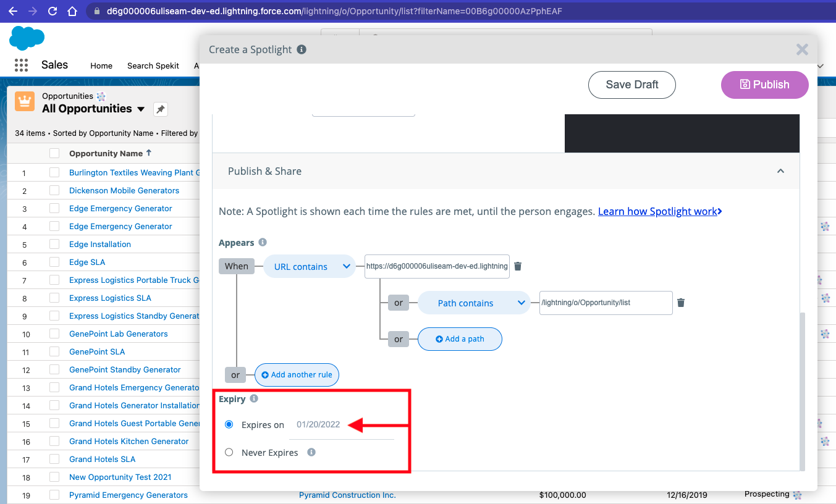The image size is (836, 504).
Task: Click info icon beside Create a Spotlight
Action: click(302, 49)
